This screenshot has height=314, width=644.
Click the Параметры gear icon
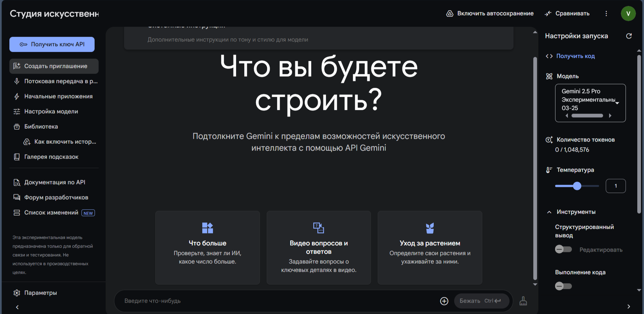pyautogui.click(x=17, y=293)
